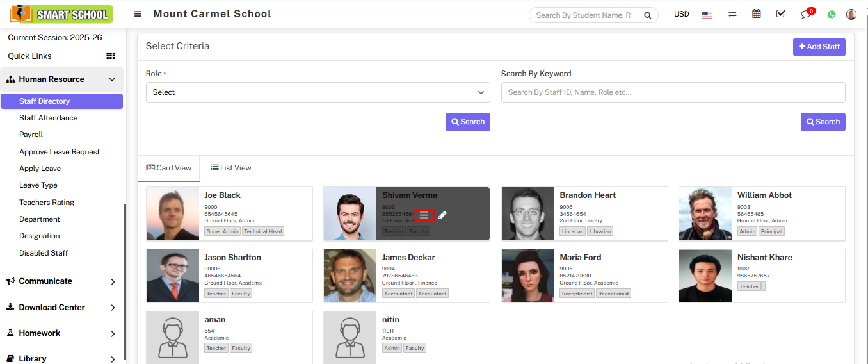Open the calendar icon in header
Screen dimensions: 868x364
tap(757, 14)
